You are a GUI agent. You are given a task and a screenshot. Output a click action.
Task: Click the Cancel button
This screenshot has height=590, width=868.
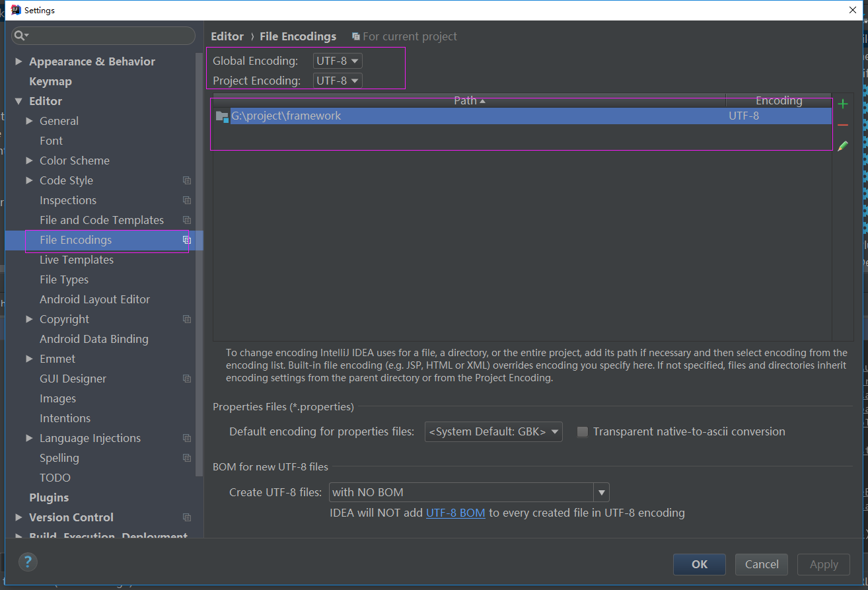pos(762,564)
